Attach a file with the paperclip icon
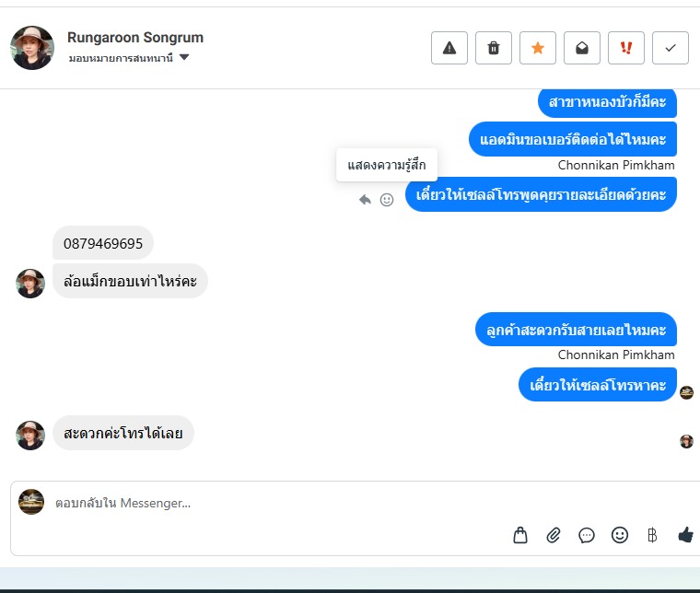 [554, 535]
